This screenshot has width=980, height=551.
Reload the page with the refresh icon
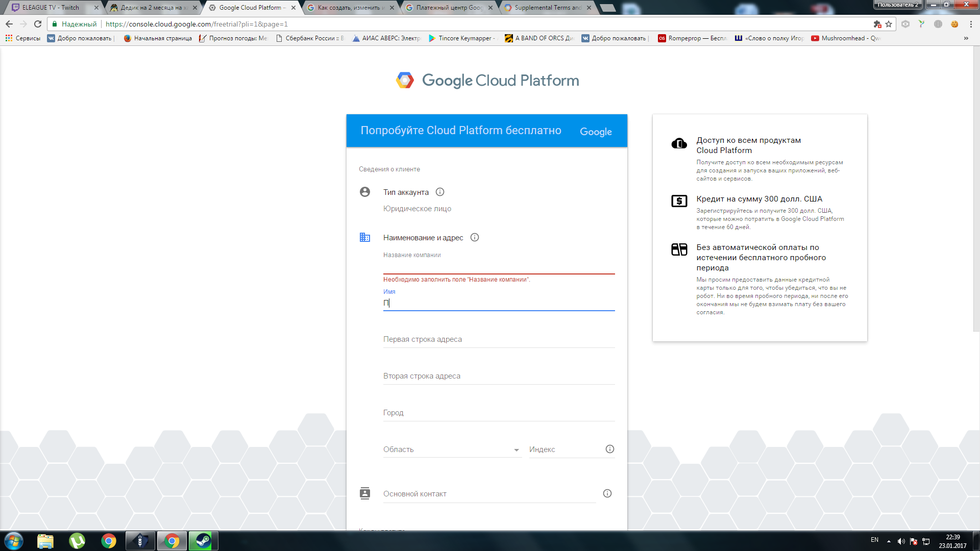coord(38,24)
